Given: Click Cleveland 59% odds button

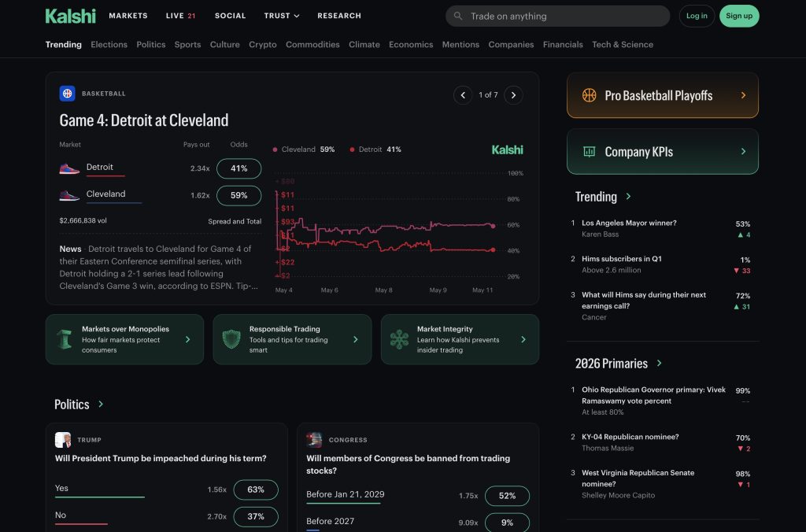Looking at the screenshot, I should (x=239, y=195).
